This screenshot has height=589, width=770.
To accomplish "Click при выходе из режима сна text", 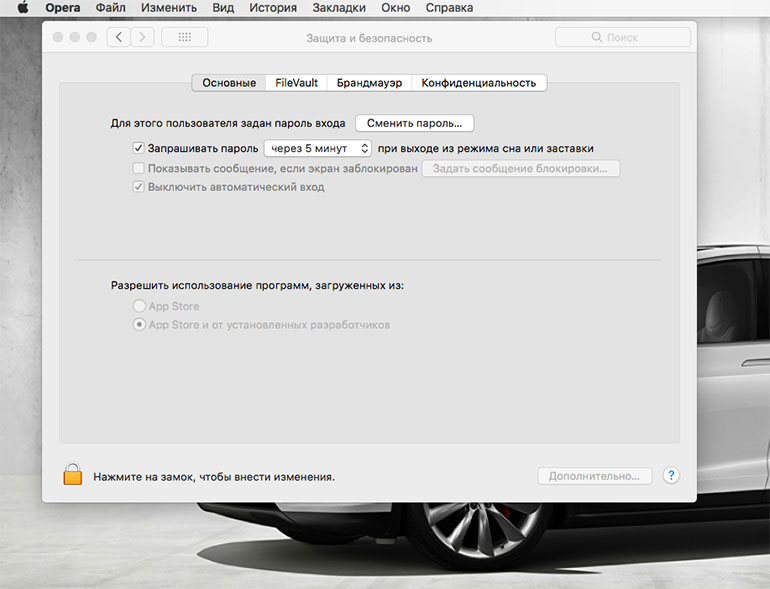I will click(x=485, y=148).
